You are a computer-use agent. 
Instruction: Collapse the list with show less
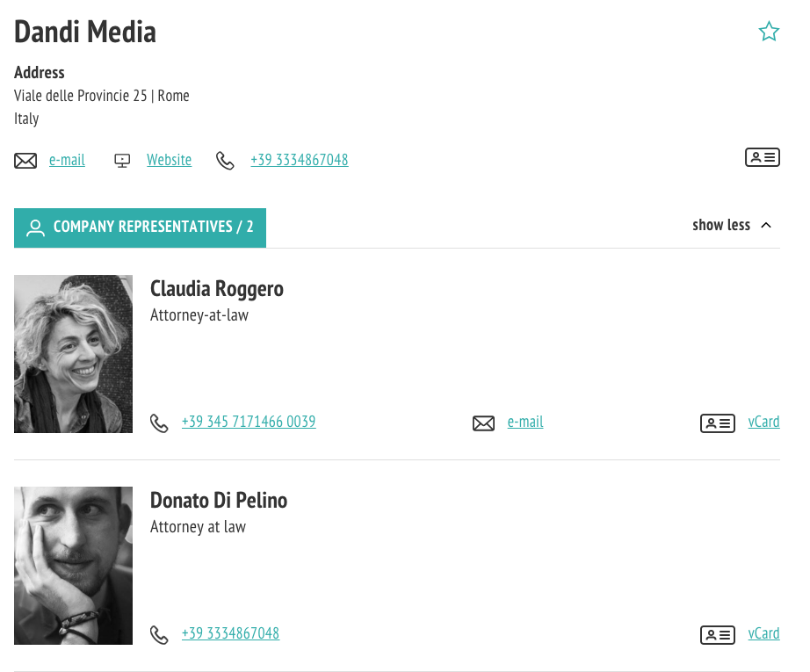click(x=721, y=225)
